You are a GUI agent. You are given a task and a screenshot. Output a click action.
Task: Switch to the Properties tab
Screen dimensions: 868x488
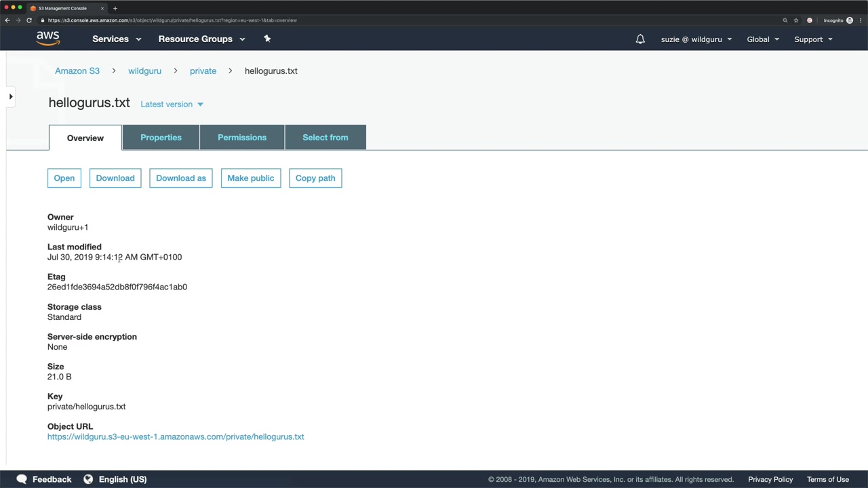click(x=161, y=138)
